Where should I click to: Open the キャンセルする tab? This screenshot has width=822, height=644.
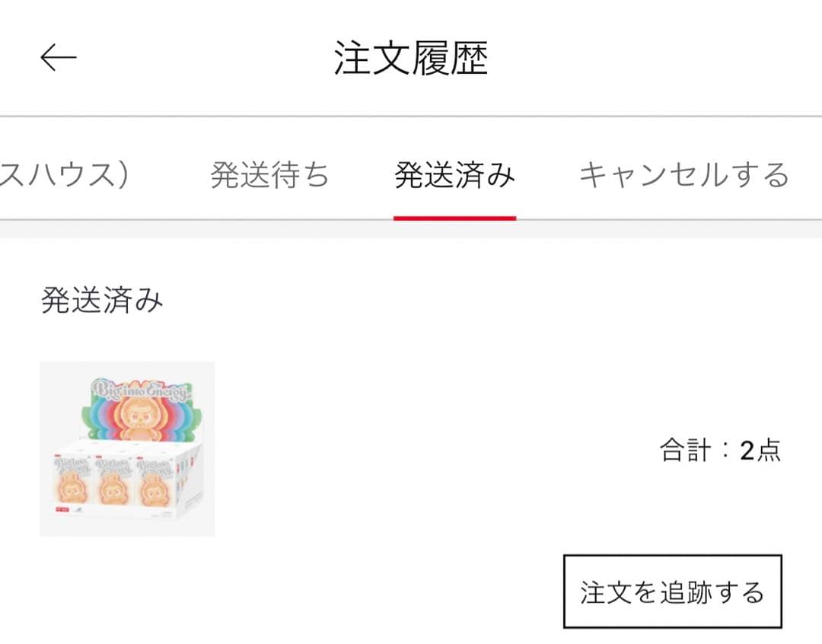(x=683, y=174)
